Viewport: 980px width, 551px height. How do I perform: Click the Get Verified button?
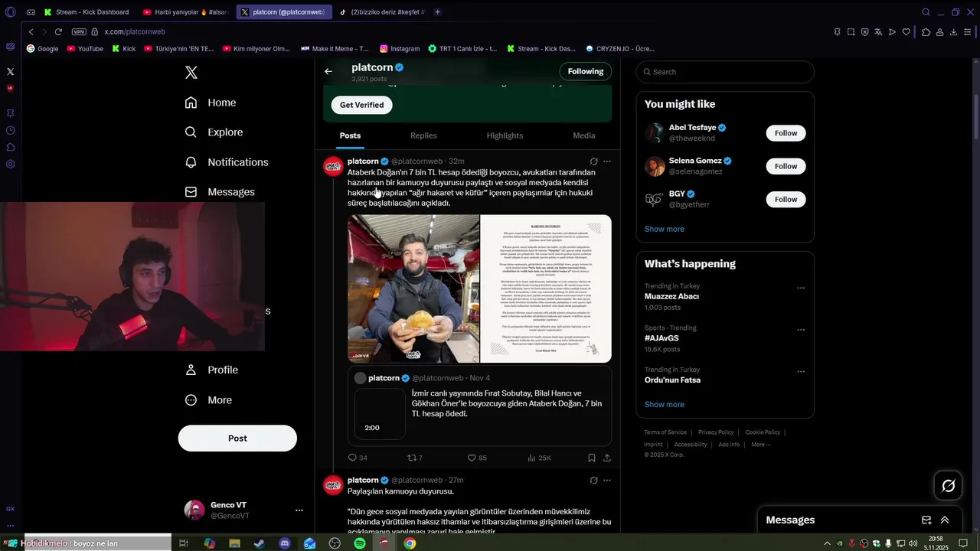361,105
